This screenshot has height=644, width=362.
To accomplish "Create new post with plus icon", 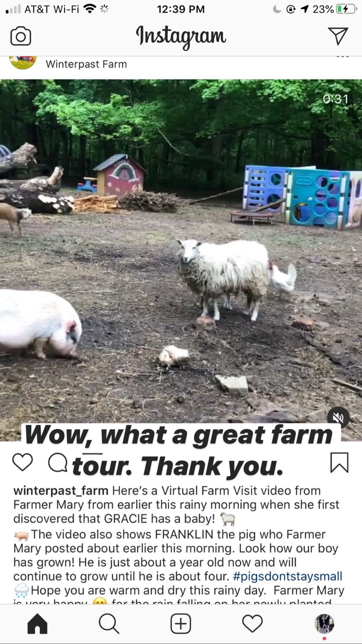I will coord(181,624).
